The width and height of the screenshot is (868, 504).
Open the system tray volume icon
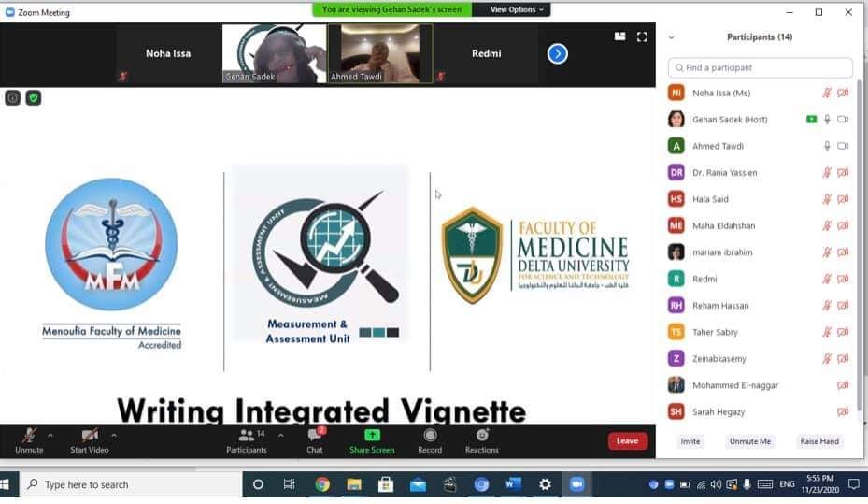(716, 484)
